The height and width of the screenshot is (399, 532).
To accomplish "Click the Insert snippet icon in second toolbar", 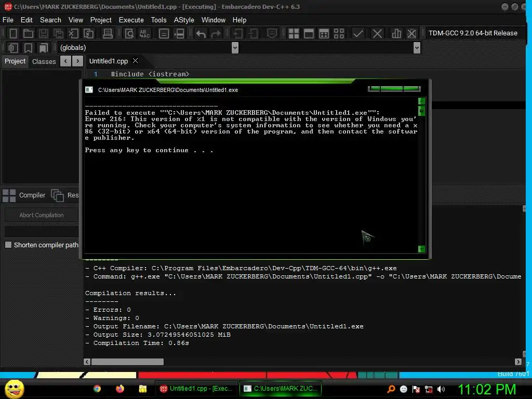I will click(13, 48).
